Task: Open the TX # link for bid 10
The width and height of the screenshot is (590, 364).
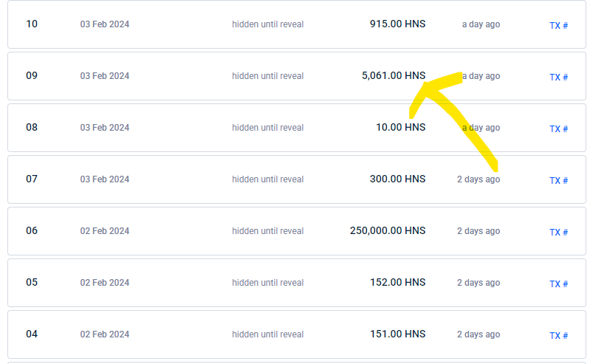Action: [x=558, y=25]
